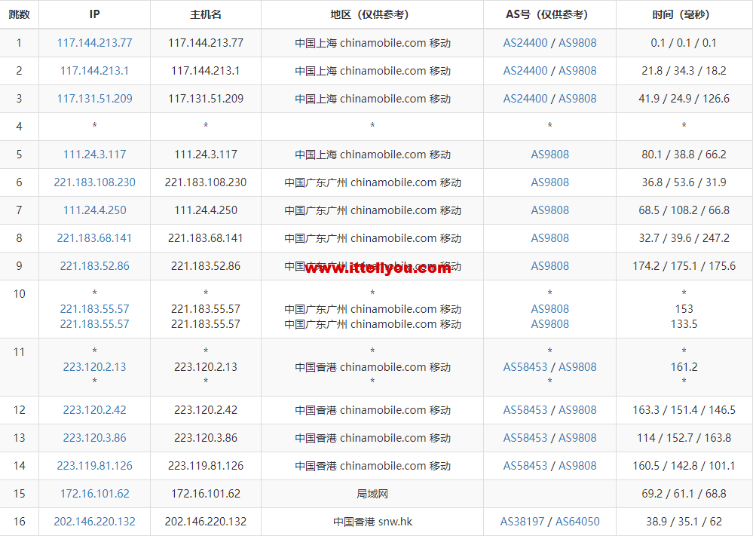Select the 时间（毫秒）column header

click(684, 14)
